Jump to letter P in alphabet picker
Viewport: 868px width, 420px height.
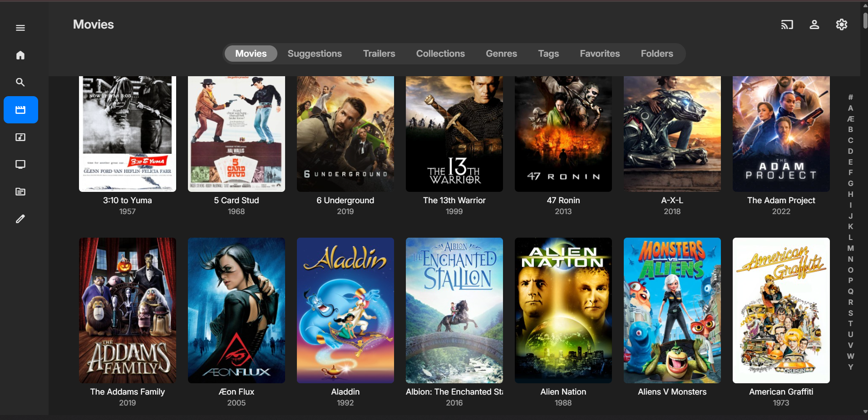click(851, 280)
